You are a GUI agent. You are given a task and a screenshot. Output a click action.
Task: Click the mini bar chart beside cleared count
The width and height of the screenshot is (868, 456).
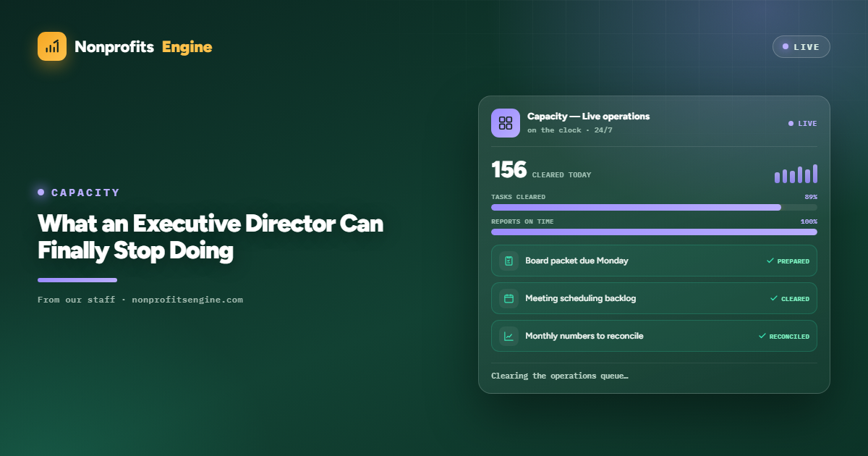click(x=796, y=174)
